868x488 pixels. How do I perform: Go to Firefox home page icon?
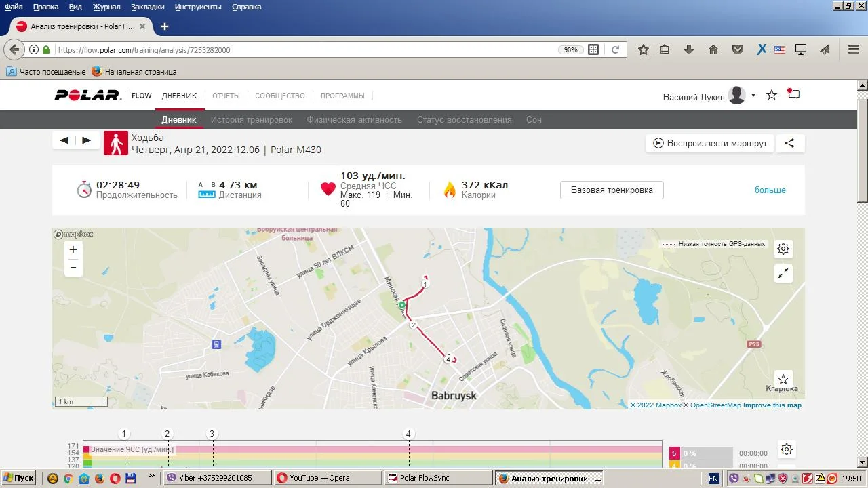tap(713, 49)
